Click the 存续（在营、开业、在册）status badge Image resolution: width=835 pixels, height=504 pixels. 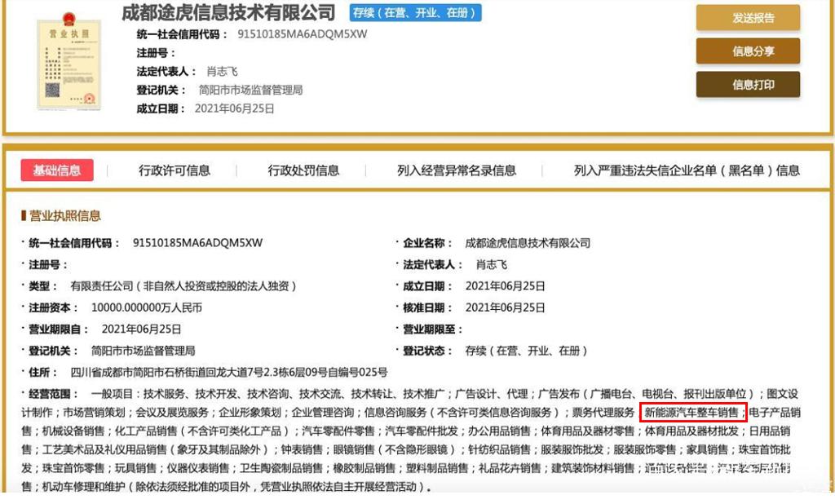[415, 13]
